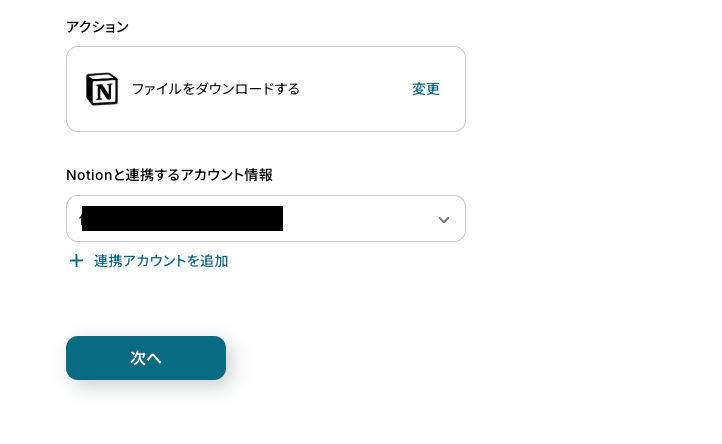722x444 pixels.
Task: Click the 変更 link in action card
Action: (426, 89)
